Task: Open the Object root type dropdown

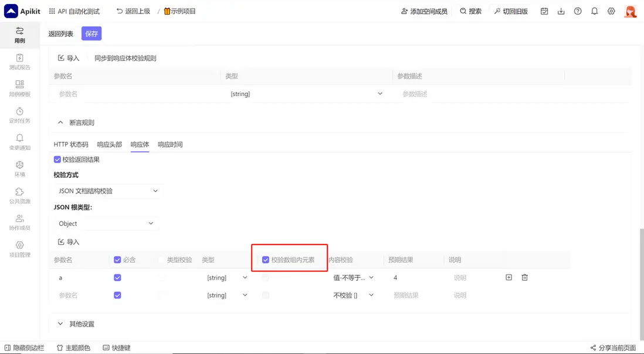Action: [x=106, y=223]
